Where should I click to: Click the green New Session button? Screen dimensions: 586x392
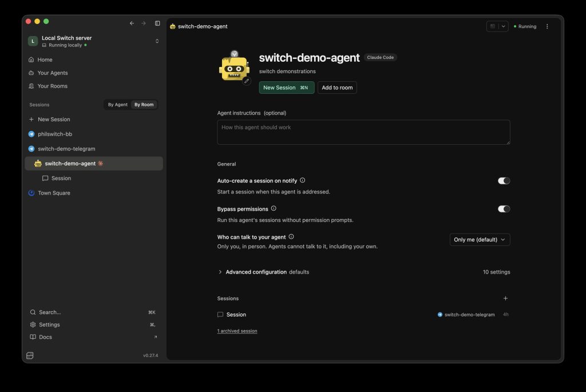pyautogui.click(x=286, y=88)
